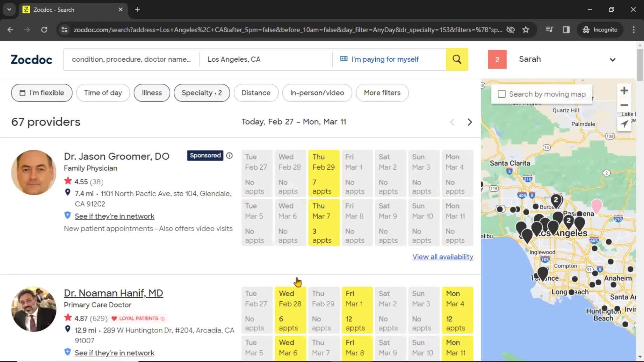Select Dr. Groomer's Thu Feb 29 7 appts
The width and height of the screenshot is (644, 362).
(x=324, y=174)
